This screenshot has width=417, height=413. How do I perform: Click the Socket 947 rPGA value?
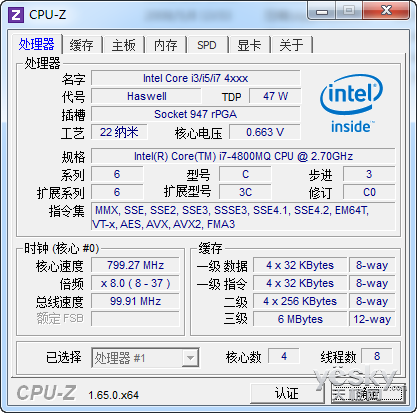click(196, 114)
